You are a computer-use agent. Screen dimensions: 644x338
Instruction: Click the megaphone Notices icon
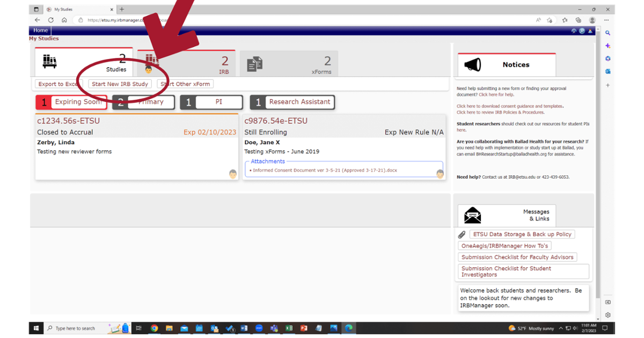472,65
